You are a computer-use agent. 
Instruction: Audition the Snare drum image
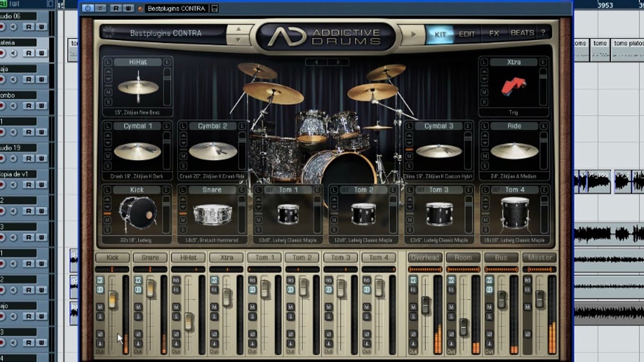pyautogui.click(x=213, y=215)
